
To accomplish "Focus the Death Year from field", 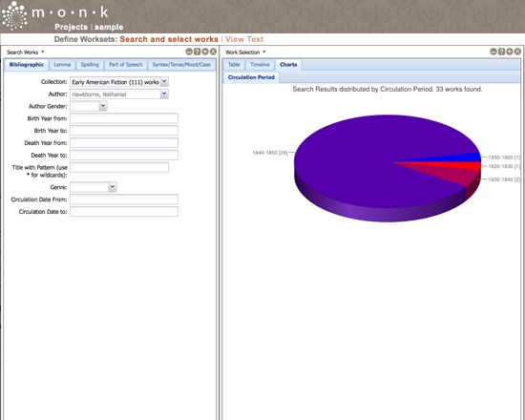I will (x=124, y=142).
